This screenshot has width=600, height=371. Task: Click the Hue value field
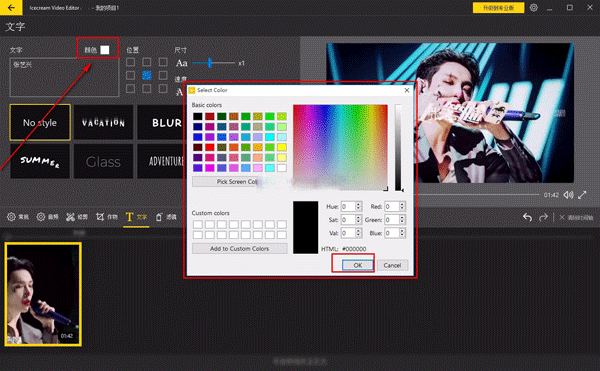pyautogui.click(x=348, y=207)
